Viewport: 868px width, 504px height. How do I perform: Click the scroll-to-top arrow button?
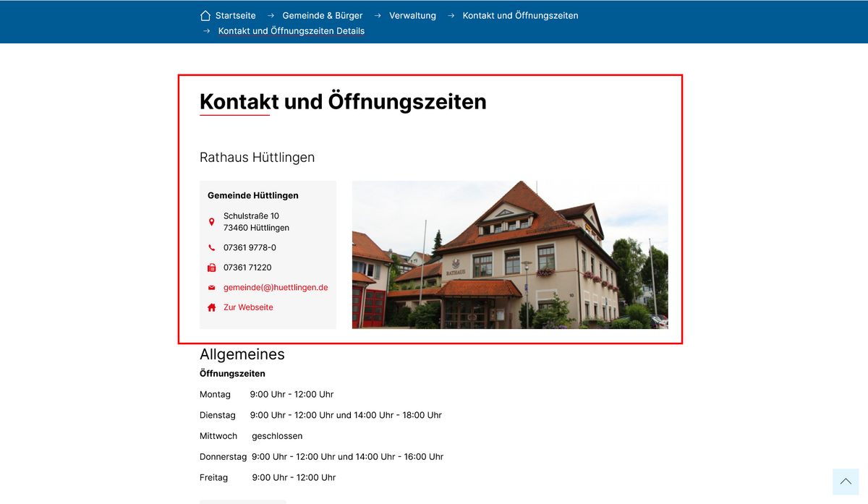[x=846, y=482]
